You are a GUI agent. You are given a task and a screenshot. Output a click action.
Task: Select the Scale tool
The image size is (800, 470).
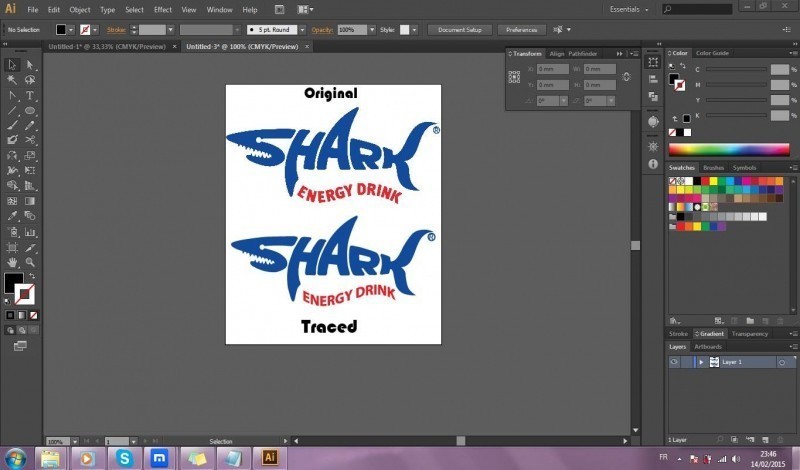[x=30, y=155]
